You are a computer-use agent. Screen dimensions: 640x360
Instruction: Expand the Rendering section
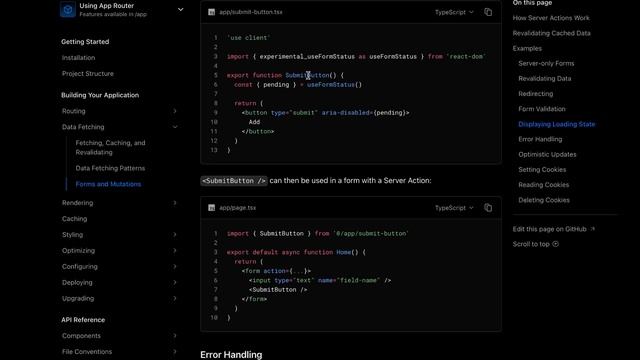pos(175,203)
